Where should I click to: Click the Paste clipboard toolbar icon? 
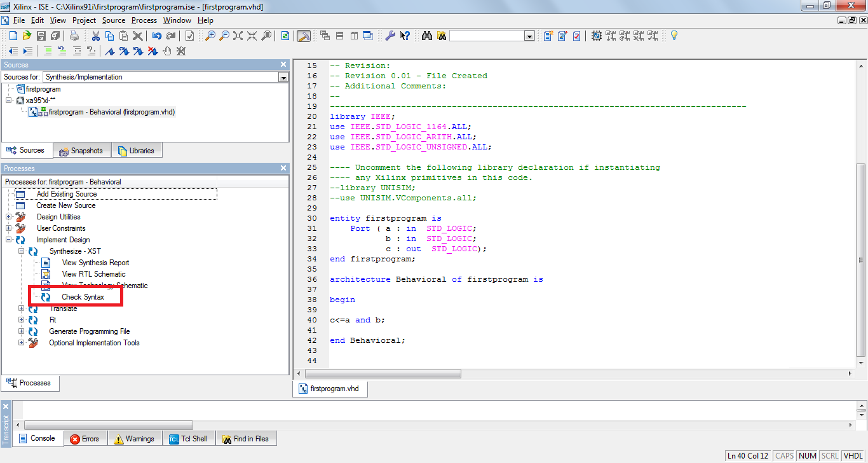pos(124,36)
